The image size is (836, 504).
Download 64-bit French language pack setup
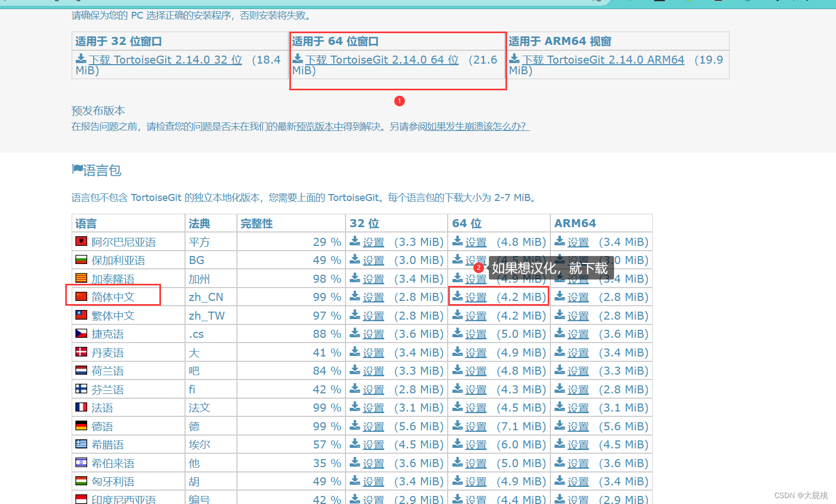click(475, 408)
